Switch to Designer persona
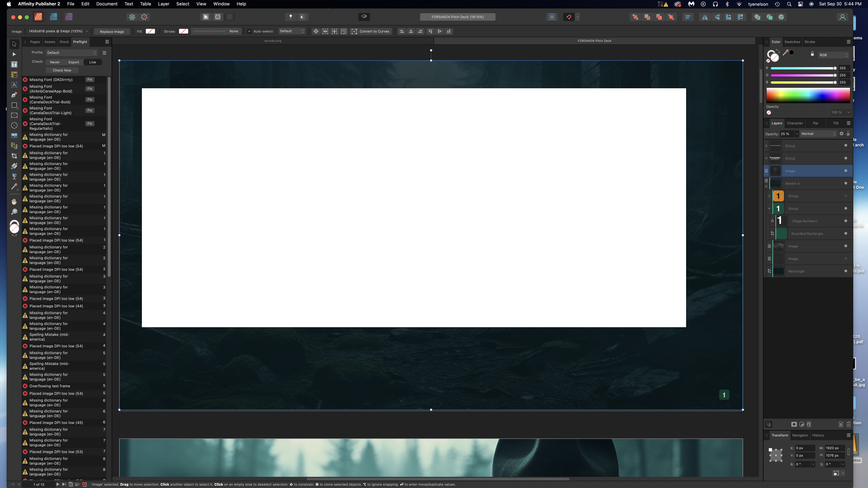Image resolution: width=868 pixels, height=488 pixels. 54,17
